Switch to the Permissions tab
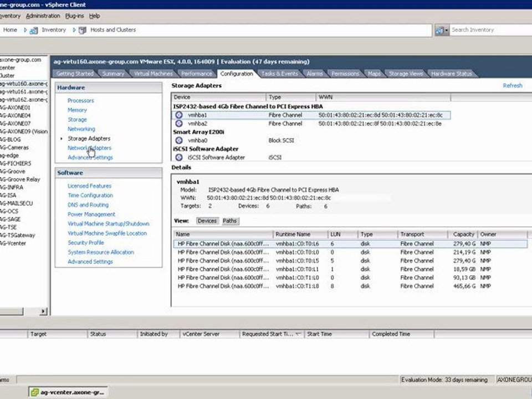 [345, 74]
